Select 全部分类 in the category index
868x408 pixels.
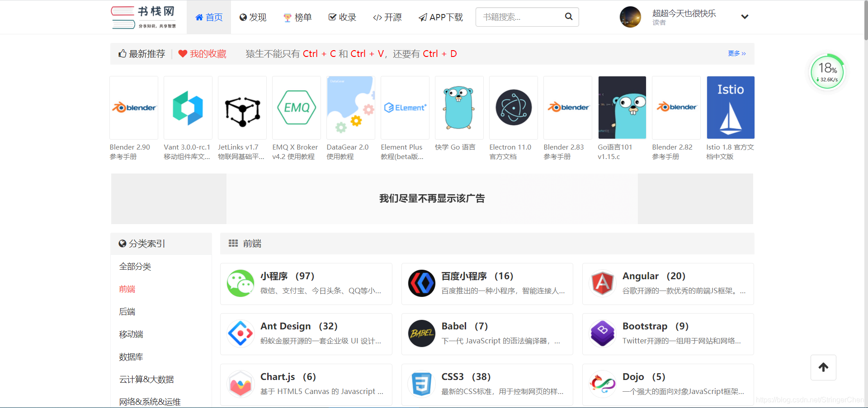(x=135, y=267)
